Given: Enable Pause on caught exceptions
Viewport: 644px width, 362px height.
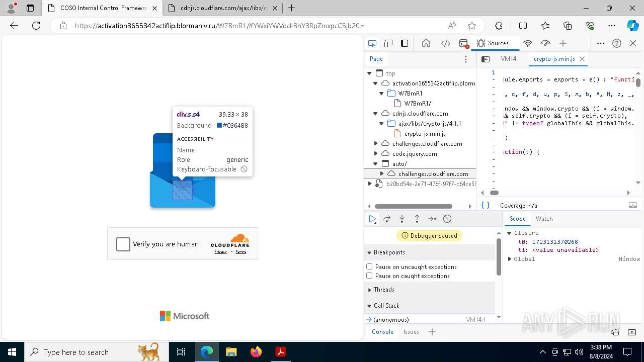Looking at the screenshot, I should point(369,276).
